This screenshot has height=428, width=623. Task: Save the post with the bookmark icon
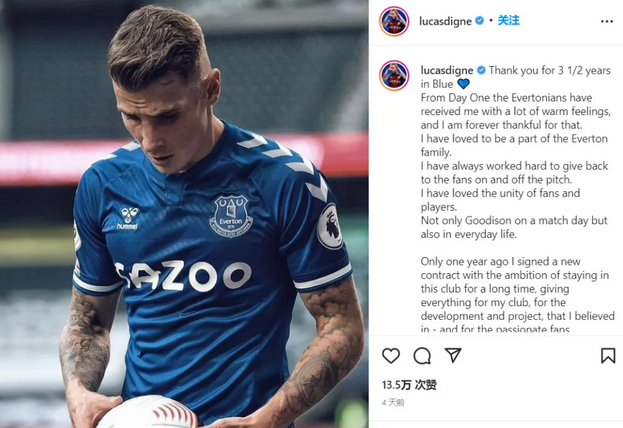tap(607, 356)
